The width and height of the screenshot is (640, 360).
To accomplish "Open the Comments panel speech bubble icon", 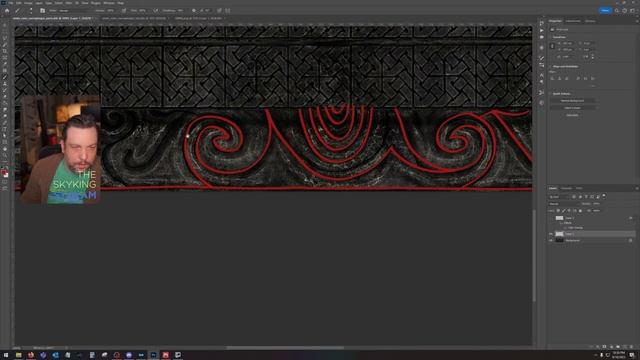I will click(x=542, y=38).
